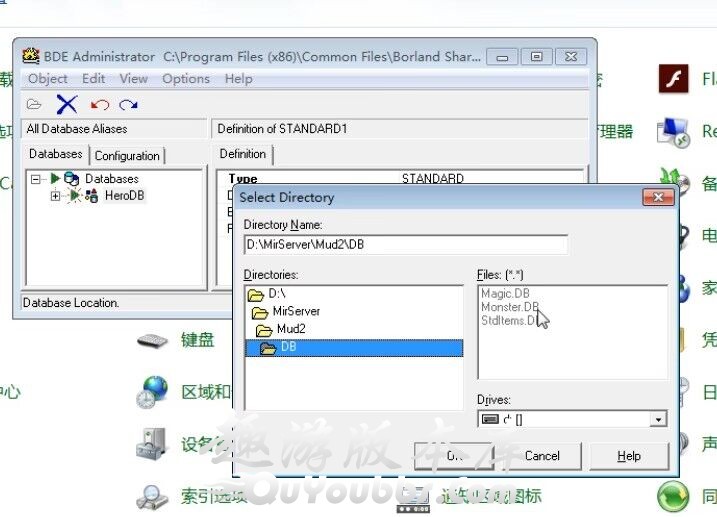717x517 pixels.
Task: Click the blue Redo arrow icon
Action: tap(128, 104)
